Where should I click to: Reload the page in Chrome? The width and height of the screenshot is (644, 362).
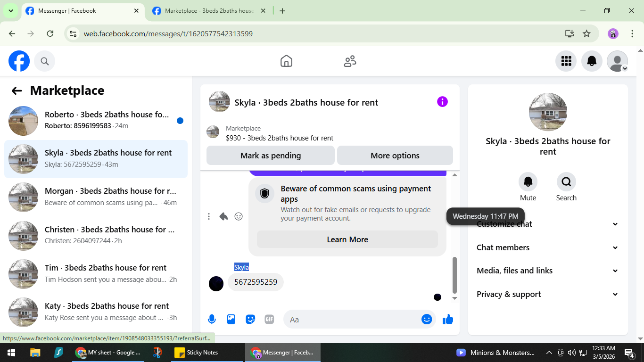[50, 33]
